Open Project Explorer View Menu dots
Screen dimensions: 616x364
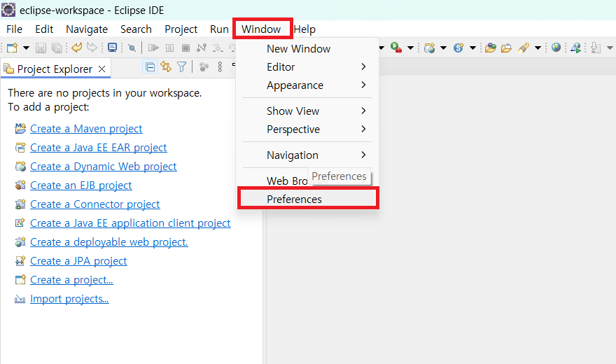(x=220, y=67)
